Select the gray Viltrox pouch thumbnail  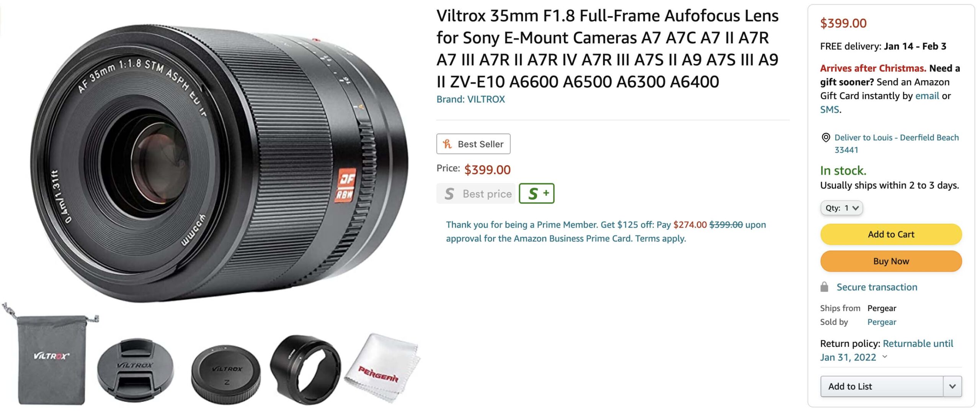click(x=50, y=356)
